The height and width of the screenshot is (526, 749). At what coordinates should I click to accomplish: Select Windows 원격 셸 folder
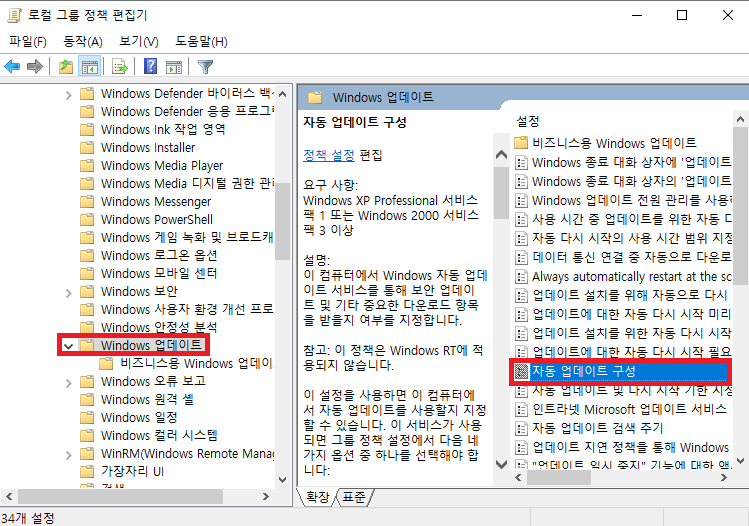[147, 399]
